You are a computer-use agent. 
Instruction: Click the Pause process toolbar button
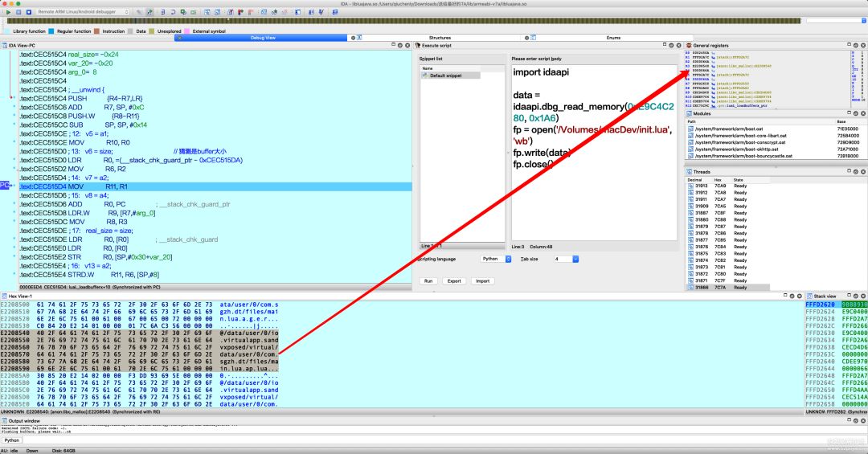18,13
